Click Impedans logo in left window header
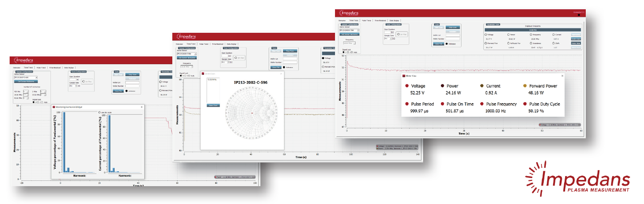This screenshot has height=204, width=644. (23, 60)
